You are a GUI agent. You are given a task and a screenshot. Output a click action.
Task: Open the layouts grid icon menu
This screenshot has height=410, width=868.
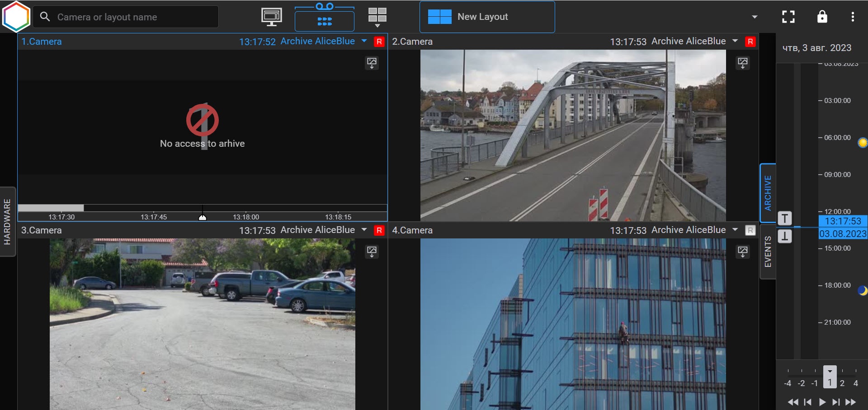pyautogui.click(x=377, y=17)
